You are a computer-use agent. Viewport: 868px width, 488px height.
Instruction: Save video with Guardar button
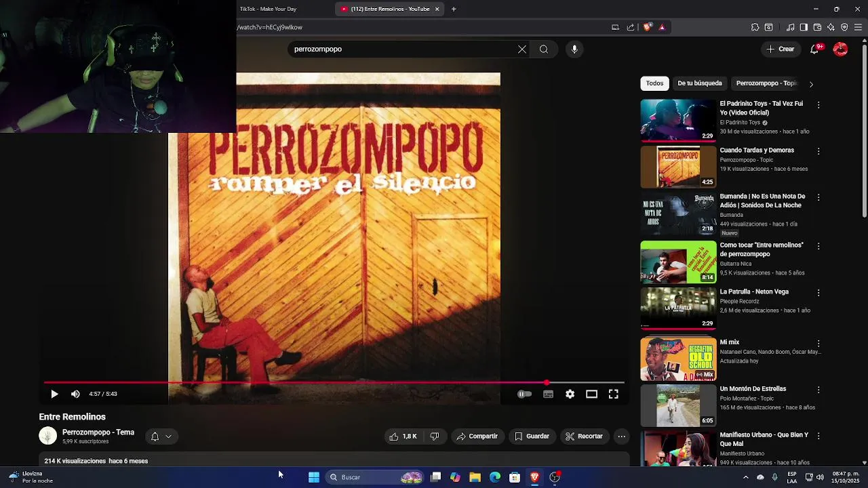pos(532,436)
